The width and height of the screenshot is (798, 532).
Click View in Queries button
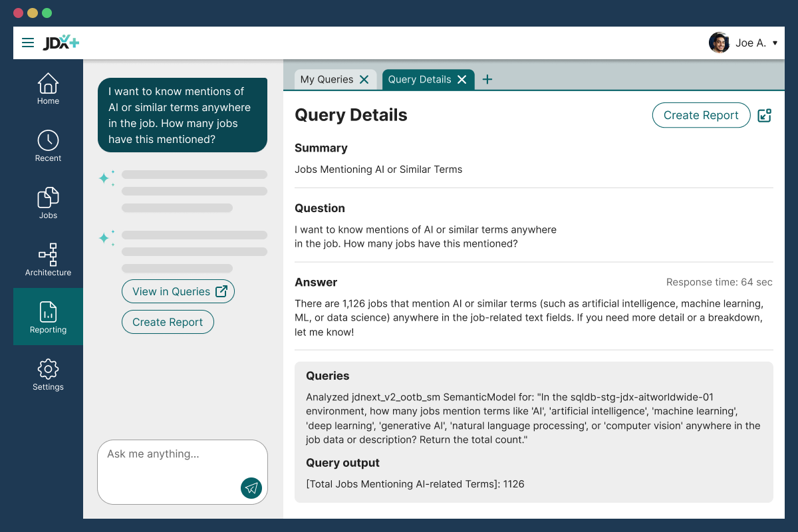pos(178,291)
